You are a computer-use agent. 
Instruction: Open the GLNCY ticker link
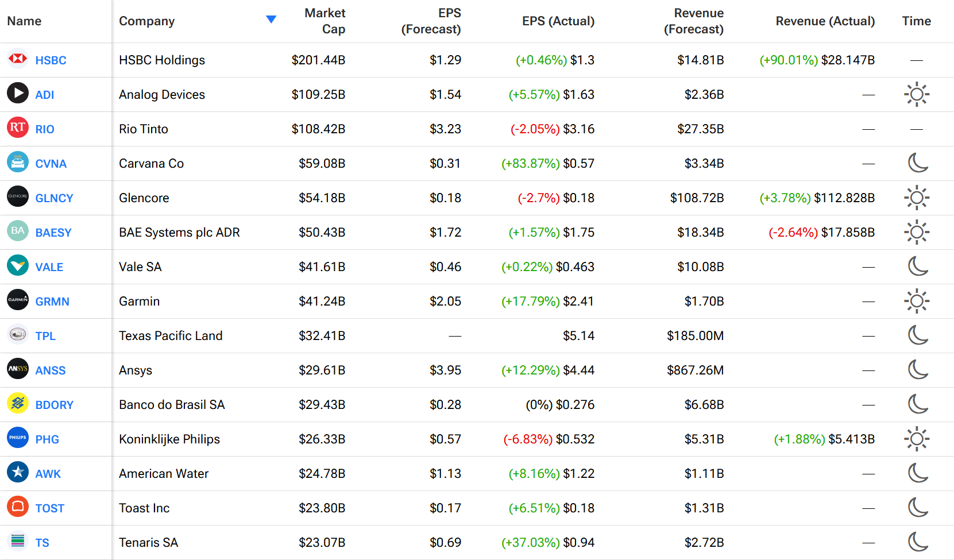54,198
